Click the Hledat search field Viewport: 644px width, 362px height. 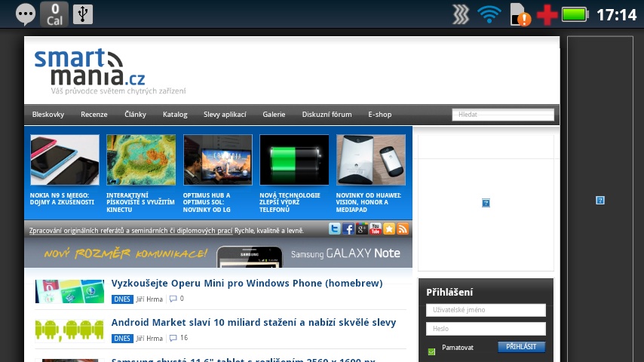503,115
